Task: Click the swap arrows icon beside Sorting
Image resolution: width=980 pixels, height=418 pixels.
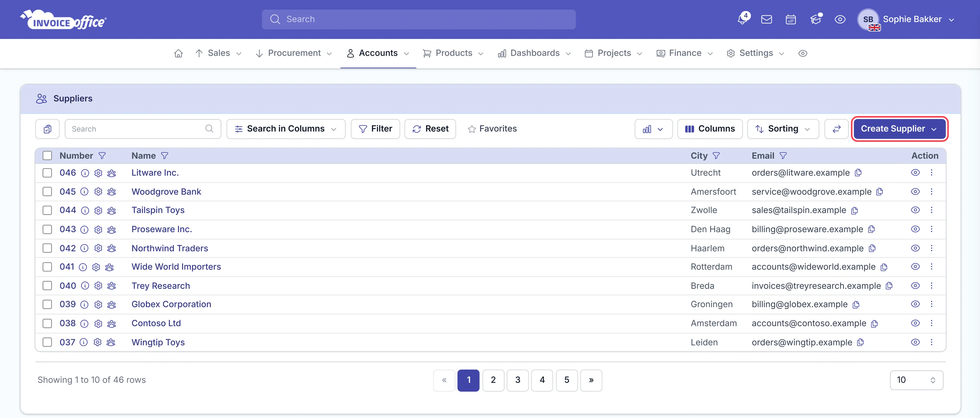Action: (x=837, y=129)
